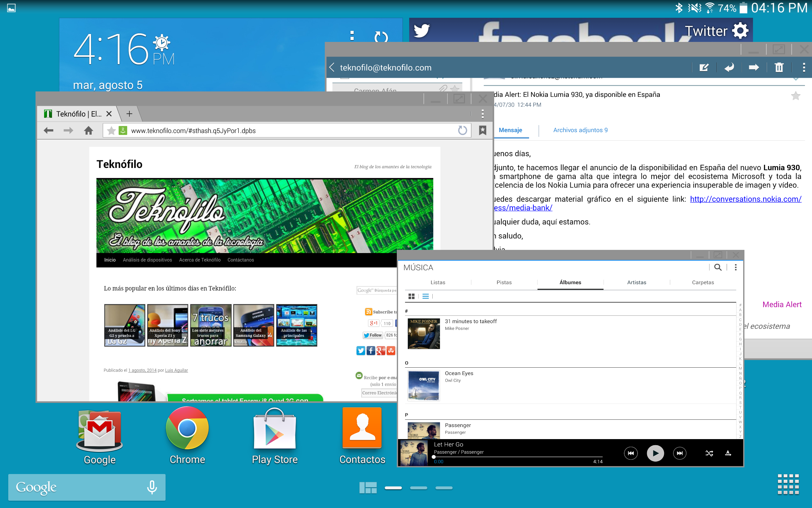This screenshot has height=508, width=812.
Task: Open the Play Store app
Action: [x=275, y=436]
